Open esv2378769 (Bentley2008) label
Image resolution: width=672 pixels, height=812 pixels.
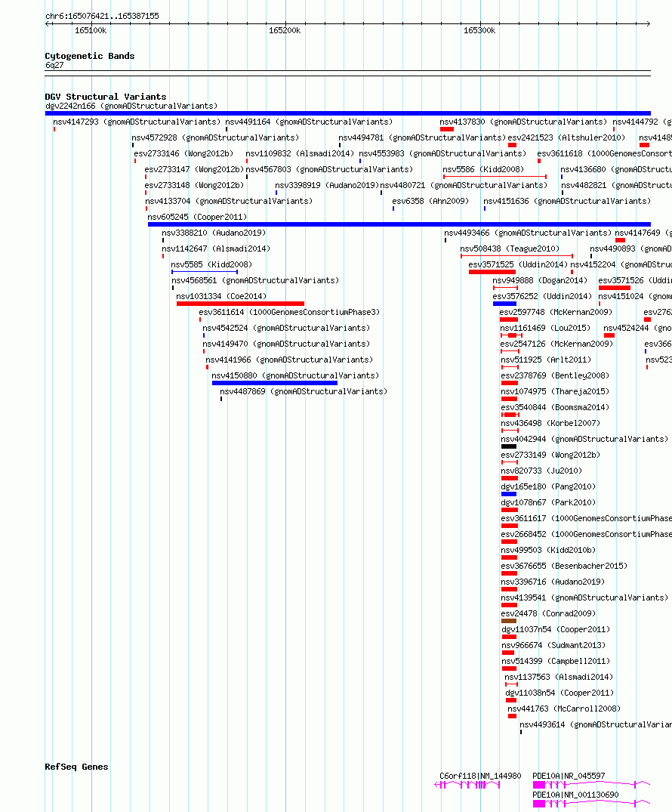(x=555, y=375)
